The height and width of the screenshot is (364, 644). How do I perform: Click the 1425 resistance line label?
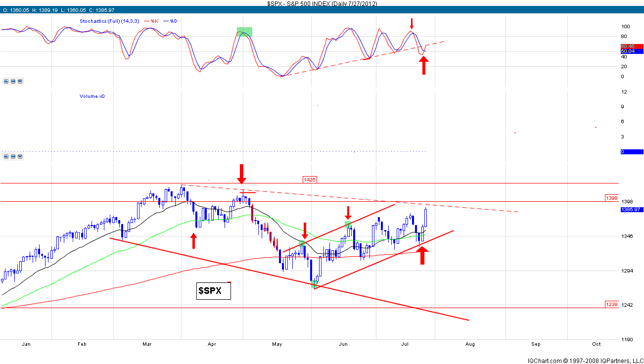point(310,180)
